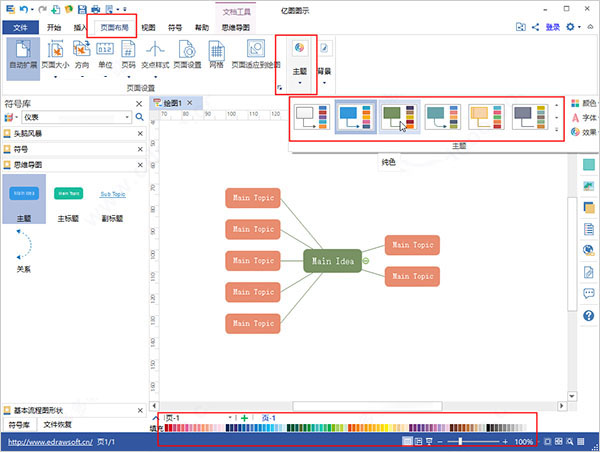Image resolution: width=600 pixels, height=452 pixels.
Task: Open 页面设置 page setup icon
Action: click(188, 55)
